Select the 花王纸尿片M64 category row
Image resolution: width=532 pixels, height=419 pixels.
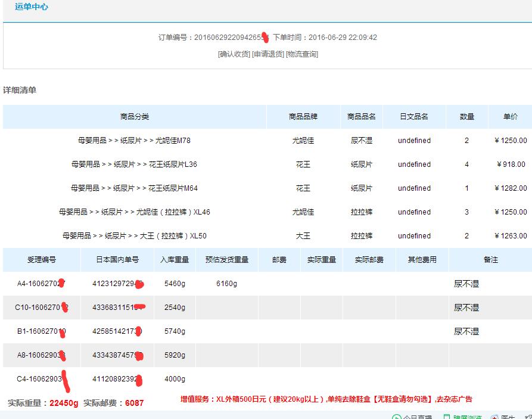[x=135, y=188]
